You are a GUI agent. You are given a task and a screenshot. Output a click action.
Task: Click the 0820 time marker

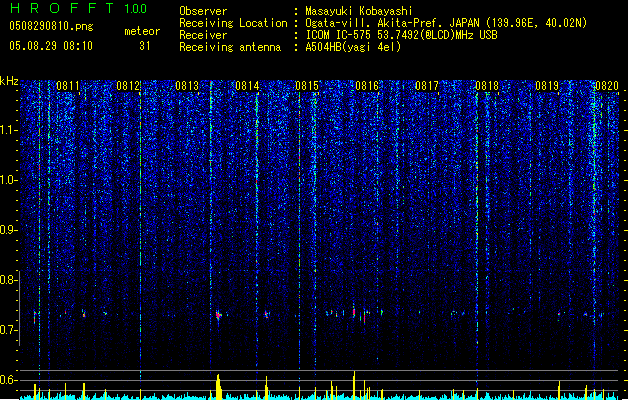coord(607,86)
